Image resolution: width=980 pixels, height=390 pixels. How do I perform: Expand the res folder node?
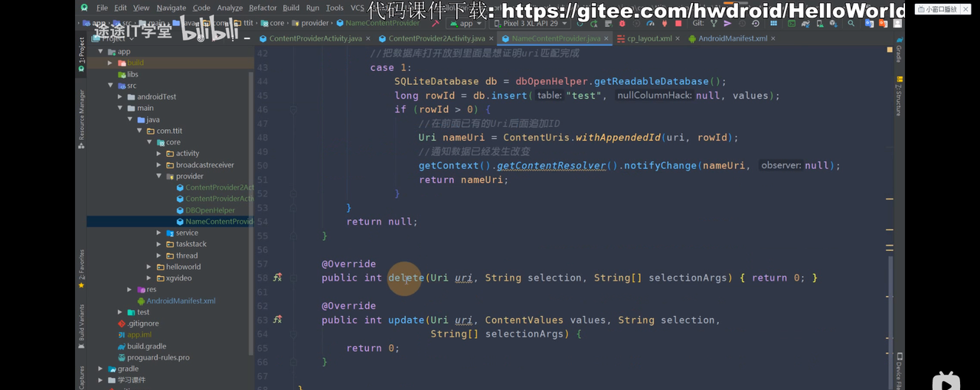pyautogui.click(x=129, y=290)
